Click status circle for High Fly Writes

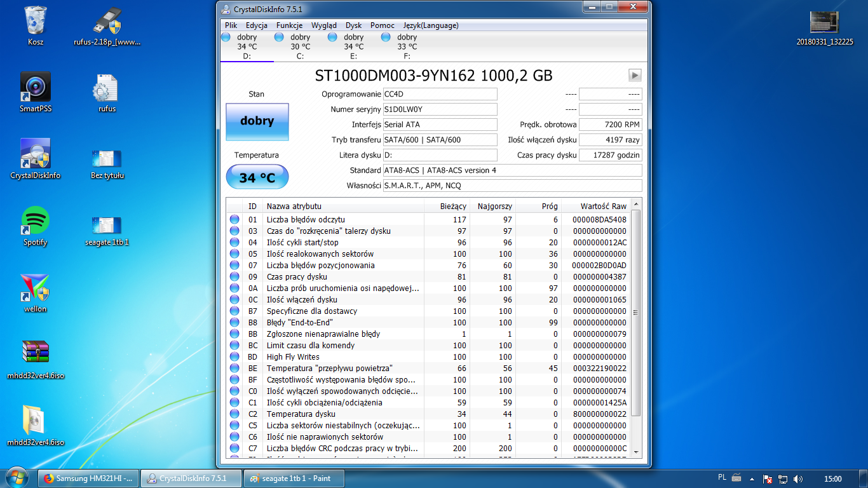pyautogui.click(x=234, y=357)
